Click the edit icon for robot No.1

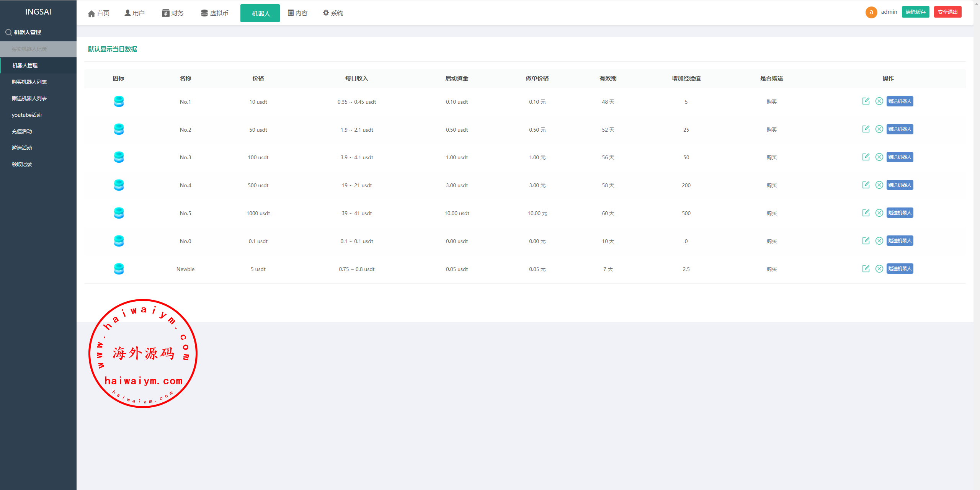click(x=866, y=101)
